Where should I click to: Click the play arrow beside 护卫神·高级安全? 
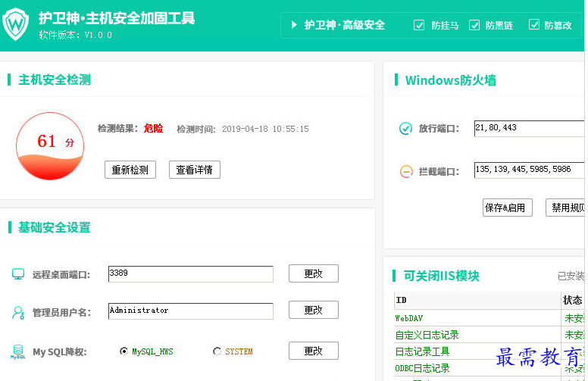pyautogui.click(x=294, y=25)
